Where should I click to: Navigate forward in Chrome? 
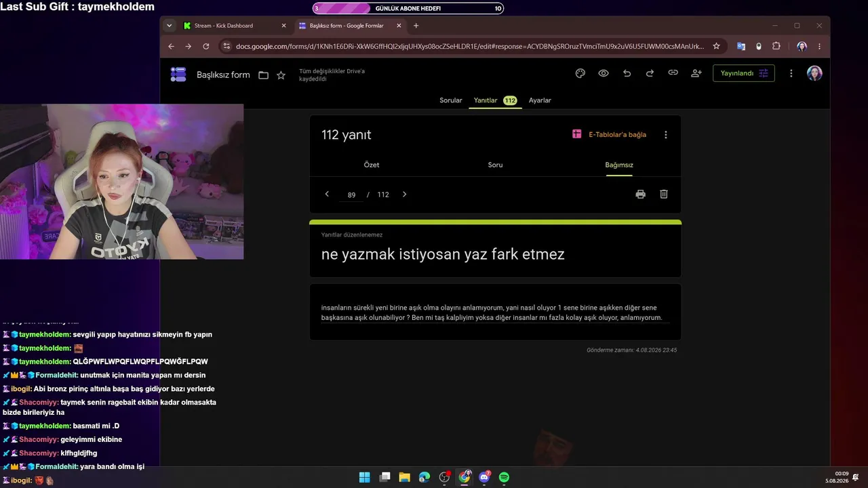point(189,46)
